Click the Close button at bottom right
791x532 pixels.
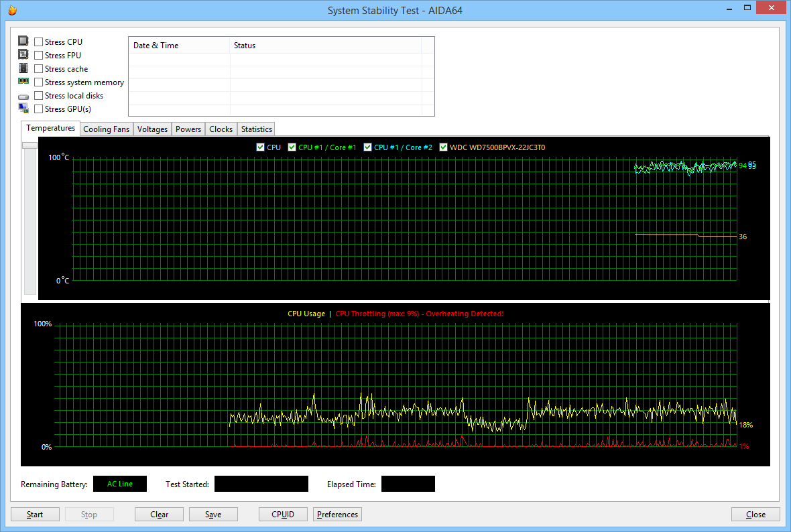click(755, 515)
